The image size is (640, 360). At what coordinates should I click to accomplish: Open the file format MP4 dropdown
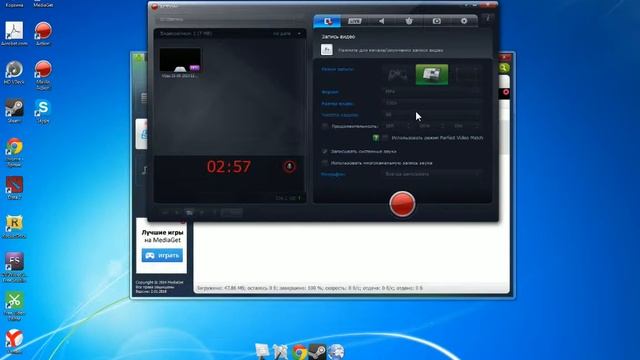coord(431,91)
